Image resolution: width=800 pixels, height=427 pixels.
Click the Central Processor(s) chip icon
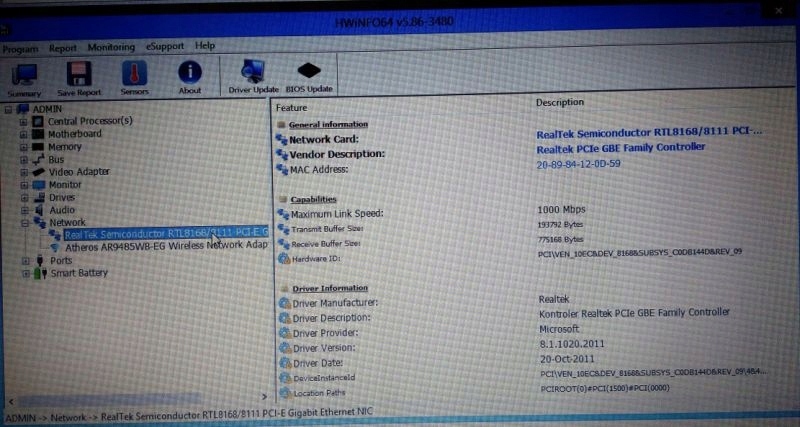[x=38, y=121]
